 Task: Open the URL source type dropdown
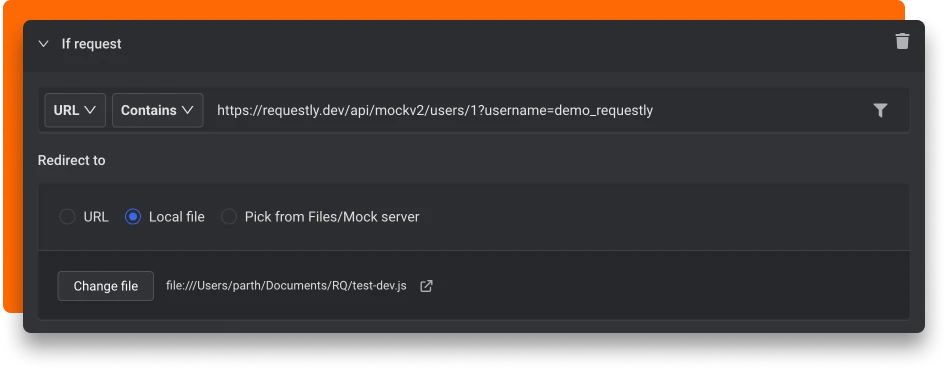75,110
